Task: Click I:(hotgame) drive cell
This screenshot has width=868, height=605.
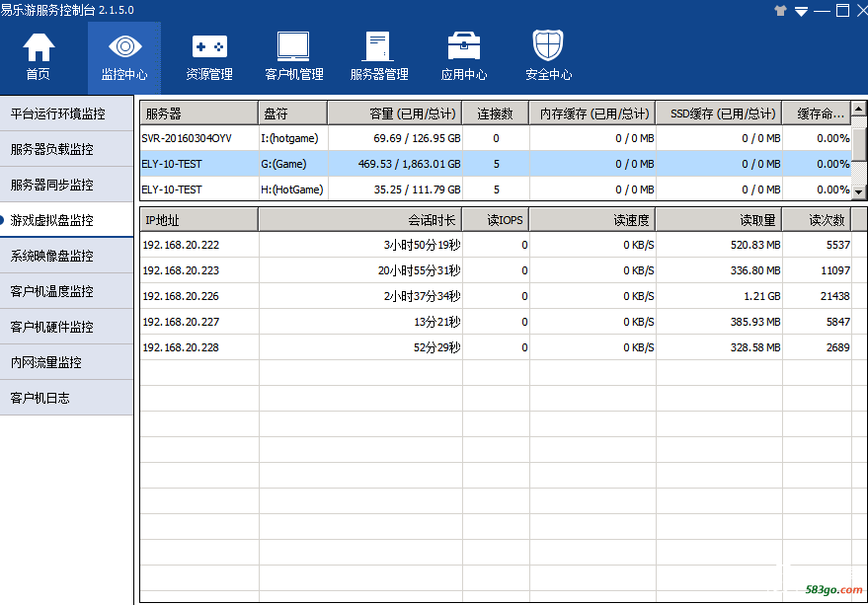Action: click(x=289, y=138)
